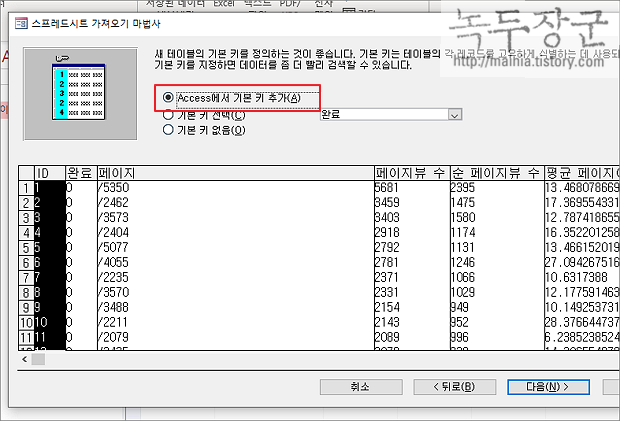Select the 'ID' column header
Screen dimensions: 620x421
coord(50,173)
